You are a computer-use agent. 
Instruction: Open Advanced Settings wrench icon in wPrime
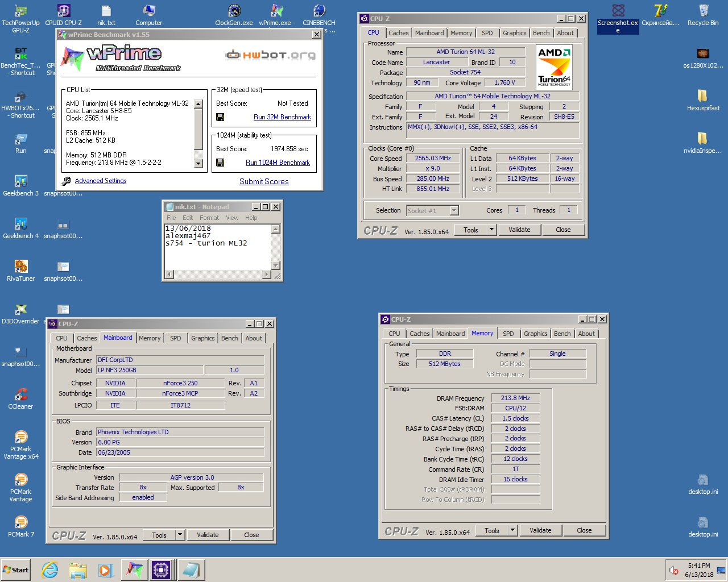67,181
